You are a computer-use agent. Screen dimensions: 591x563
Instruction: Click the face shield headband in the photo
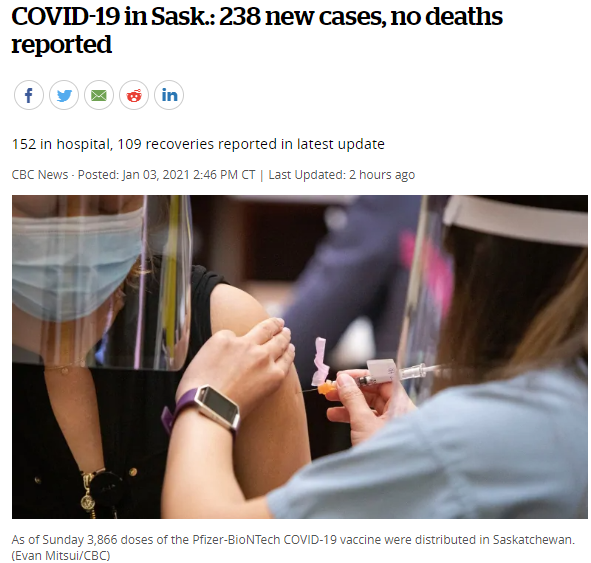pos(514,220)
